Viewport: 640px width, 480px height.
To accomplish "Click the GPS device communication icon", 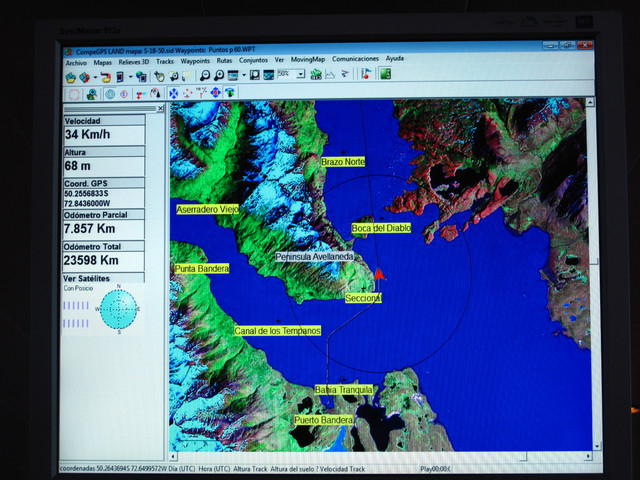I will coord(120,77).
